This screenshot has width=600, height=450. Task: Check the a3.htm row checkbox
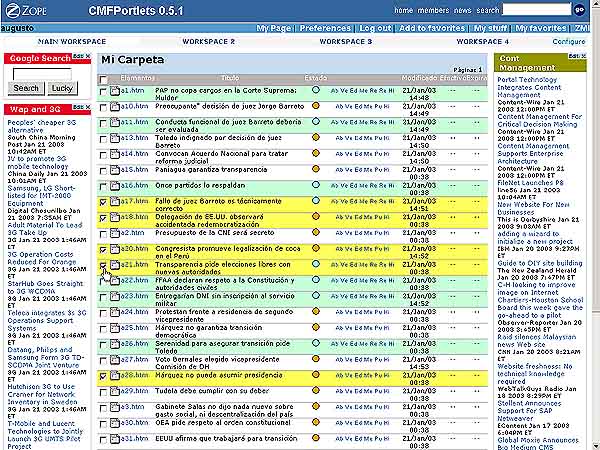coord(103,408)
